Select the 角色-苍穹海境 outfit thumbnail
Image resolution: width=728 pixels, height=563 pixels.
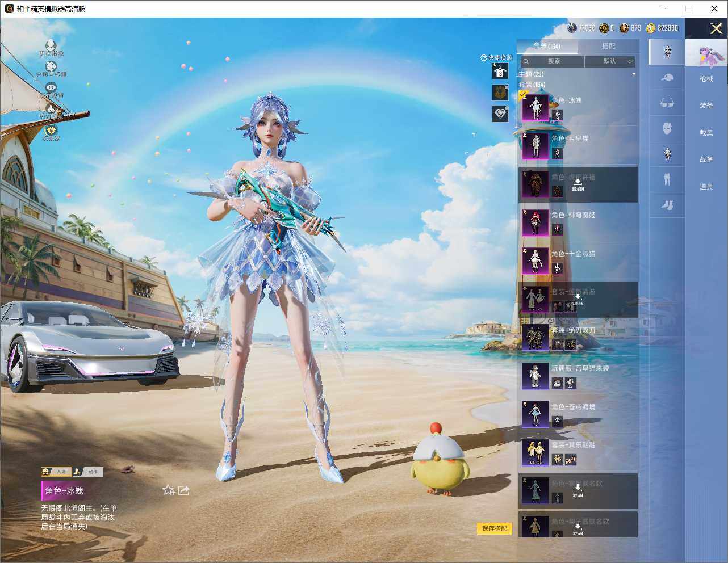535,414
